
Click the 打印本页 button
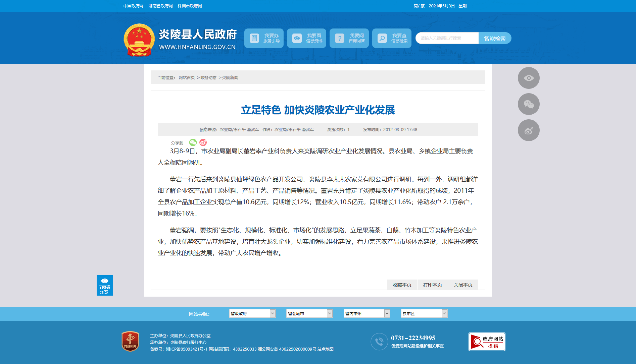tap(432, 285)
